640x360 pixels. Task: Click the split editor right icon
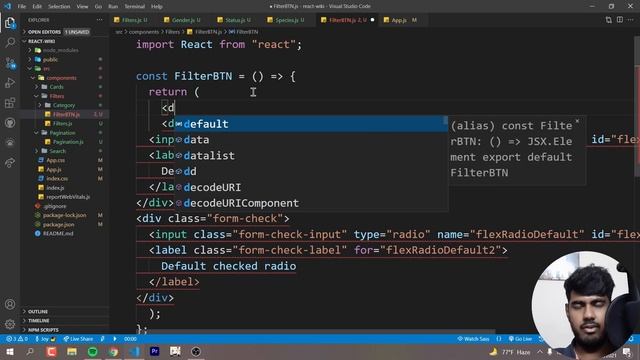tap(620, 20)
